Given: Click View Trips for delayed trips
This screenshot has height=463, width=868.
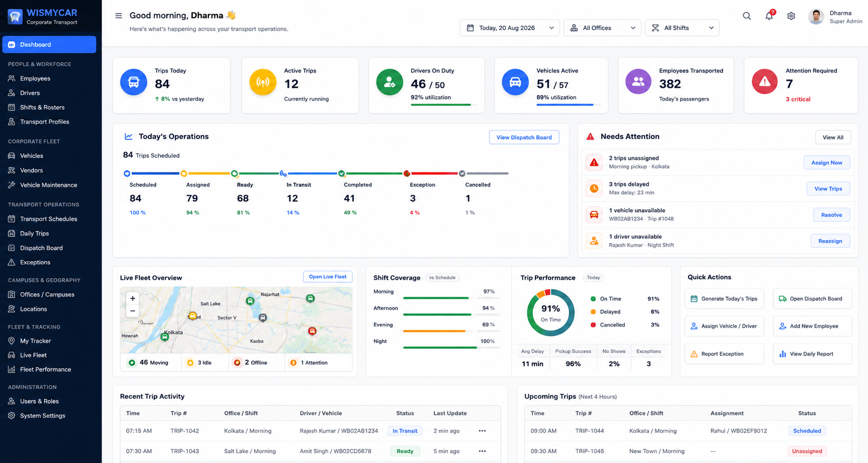Looking at the screenshot, I should pyautogui.click(x=828, y=189).
